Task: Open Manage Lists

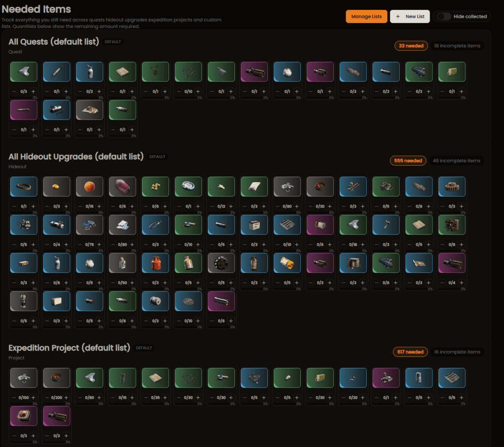Action: (366, 17)
